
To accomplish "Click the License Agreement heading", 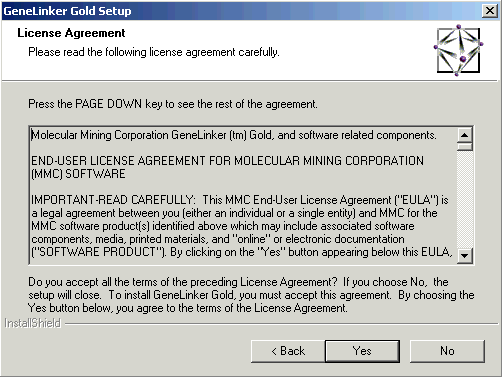I will coord(71,33).
